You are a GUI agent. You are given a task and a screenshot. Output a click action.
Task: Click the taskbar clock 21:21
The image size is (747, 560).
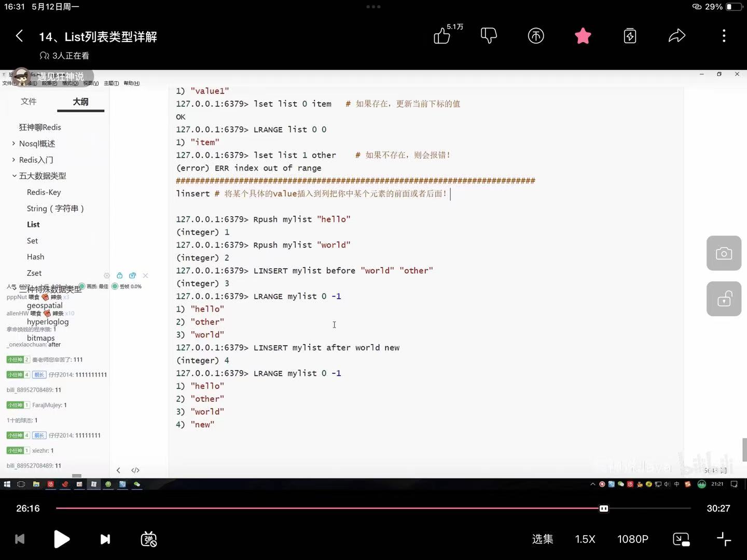(x=717, y=484)
